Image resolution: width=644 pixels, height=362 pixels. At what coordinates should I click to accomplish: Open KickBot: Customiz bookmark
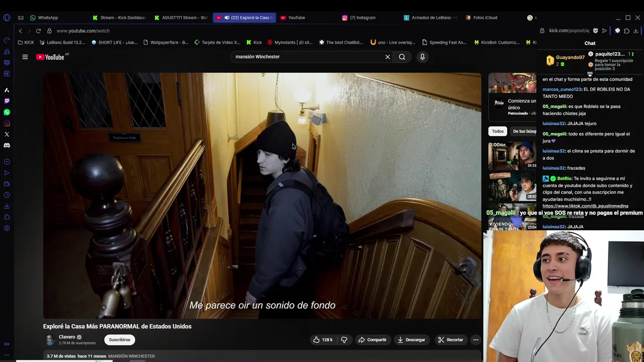[x=496, y=42]
